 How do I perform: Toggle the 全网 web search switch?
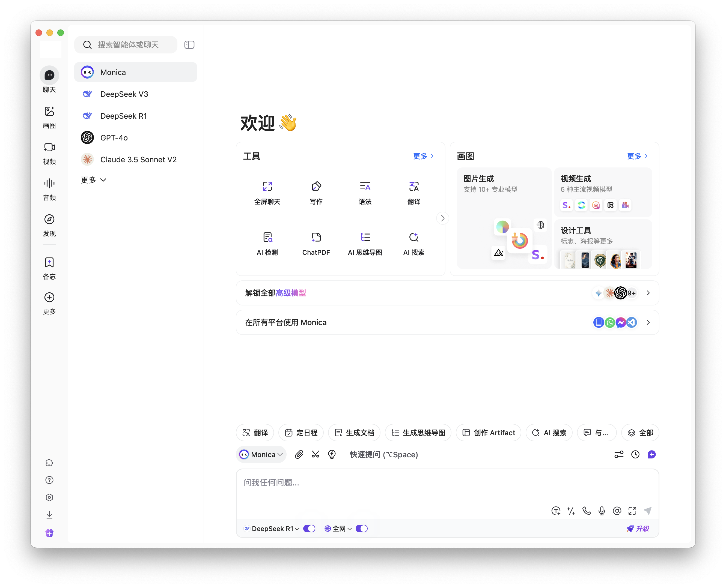[x=362, y=528]
